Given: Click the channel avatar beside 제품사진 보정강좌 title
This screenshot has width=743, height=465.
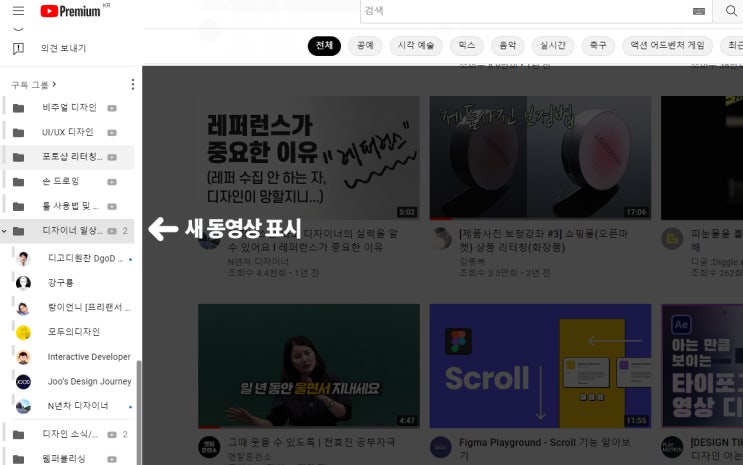Looking at the screenshot, I should [442, 238].
